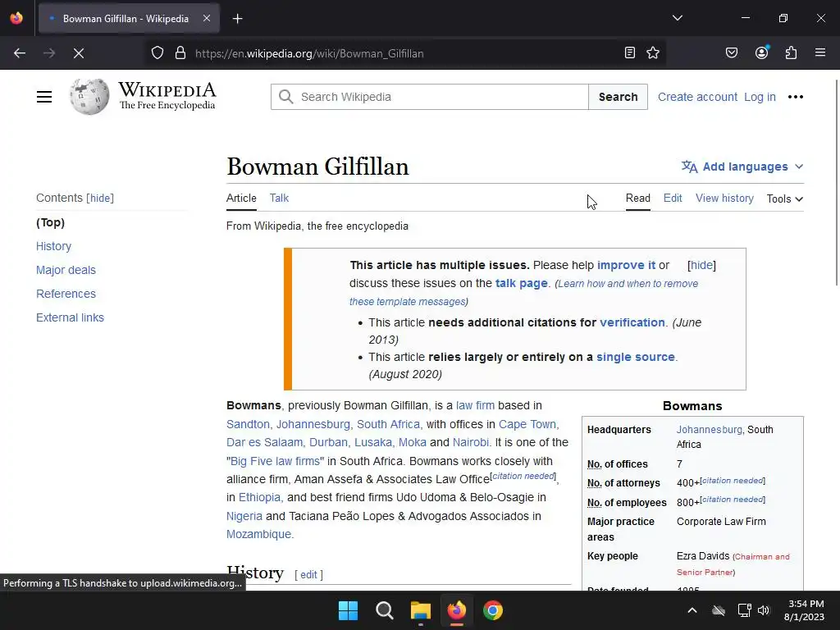This screenshot has width=840, height=630.
Task: Open the View history tab
Action: tap(724, 199)
